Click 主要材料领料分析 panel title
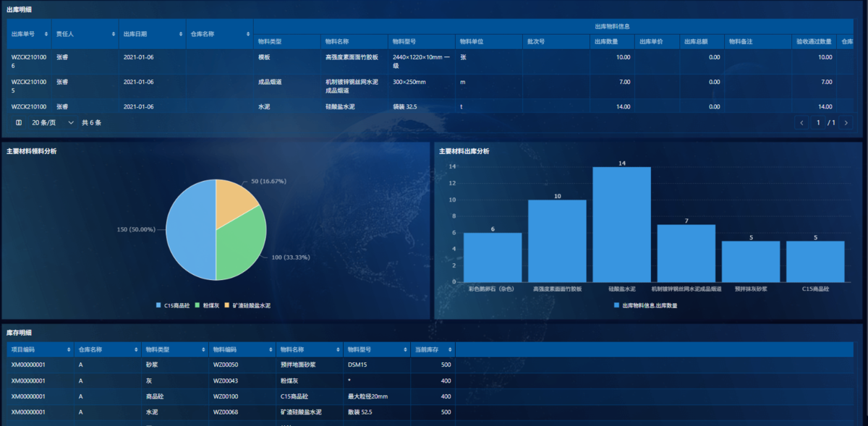This screenshot has width=868, height=426. (31, 151)
